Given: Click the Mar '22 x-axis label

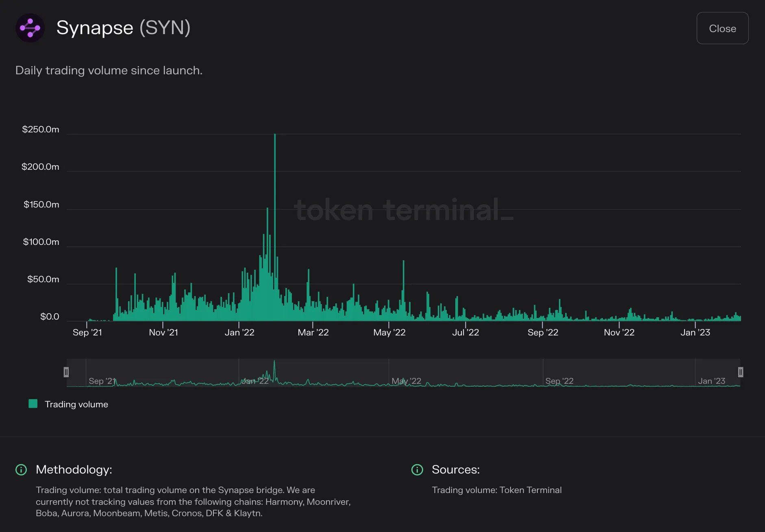Looking at the screenshot, I should click(x=313, y=332).
